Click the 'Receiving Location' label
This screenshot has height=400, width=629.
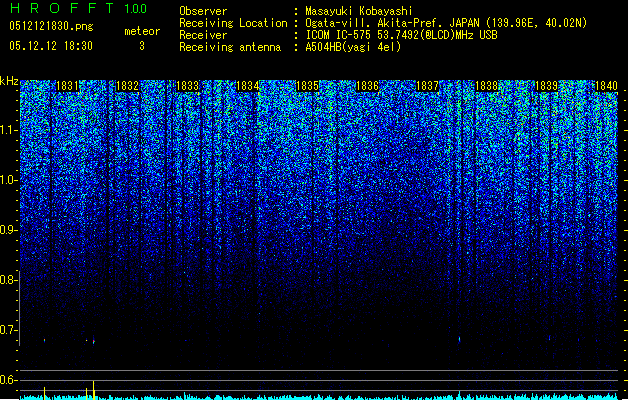(233, 23)
